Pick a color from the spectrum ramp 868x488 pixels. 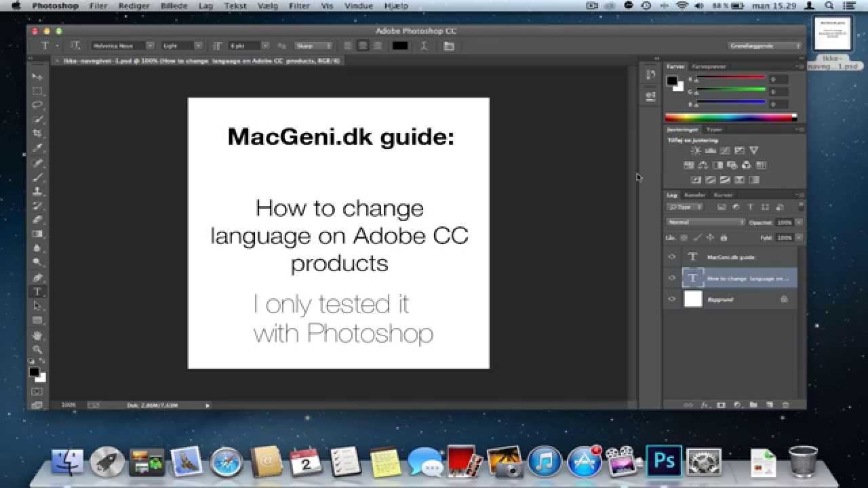730,117
